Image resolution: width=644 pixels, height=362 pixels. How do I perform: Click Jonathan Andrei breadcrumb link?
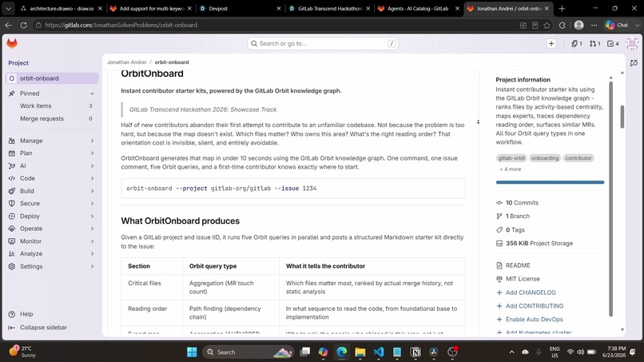pyautogui.click(x=126, y=62)
